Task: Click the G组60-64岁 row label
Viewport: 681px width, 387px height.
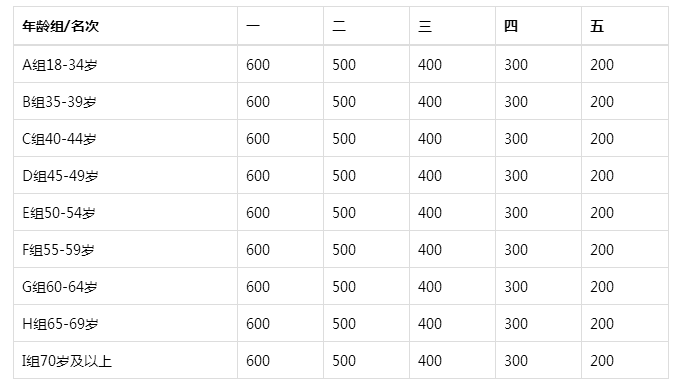Action: tap(60, 287)
